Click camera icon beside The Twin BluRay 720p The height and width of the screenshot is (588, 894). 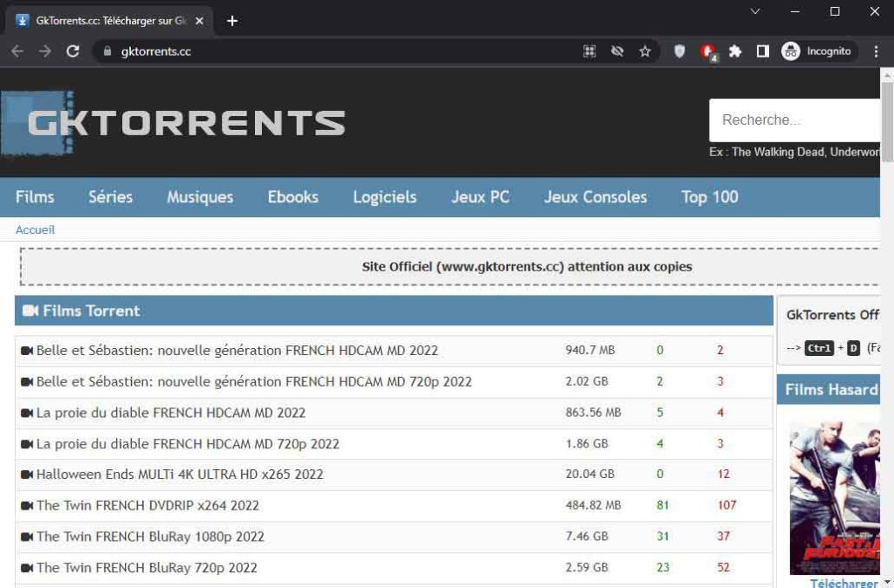pyautogui.click(x=27, y=568)
